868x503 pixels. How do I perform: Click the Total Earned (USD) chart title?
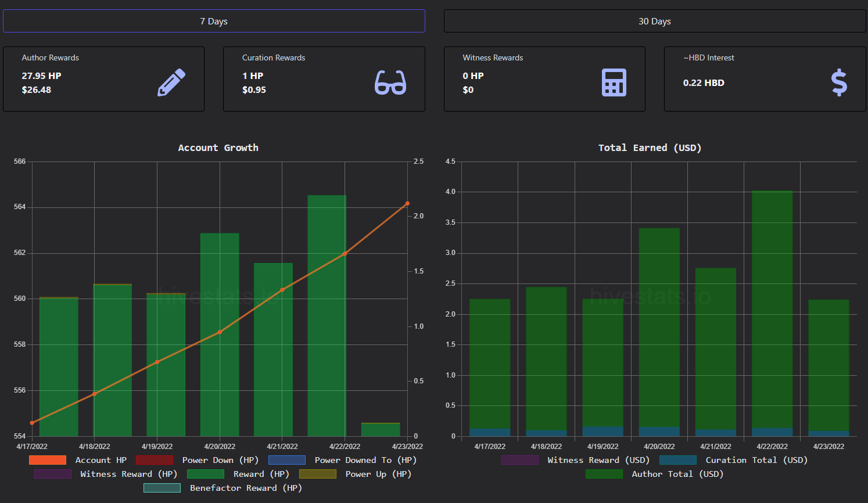click(x=650, y=148)
